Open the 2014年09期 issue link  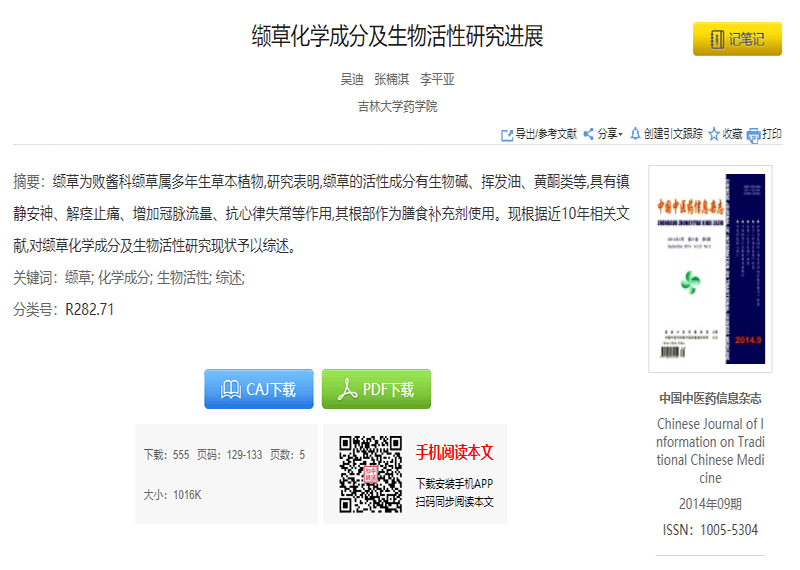point(710,503)
